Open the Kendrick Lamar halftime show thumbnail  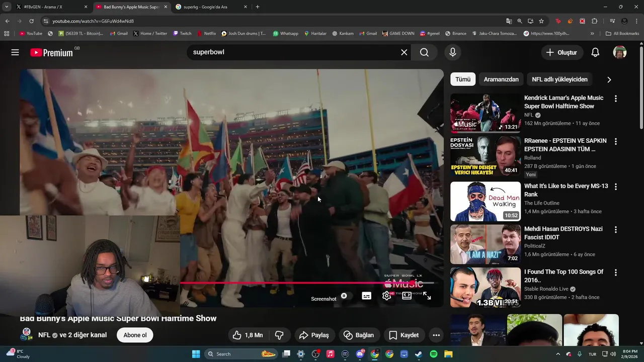[x=486, y=113]
